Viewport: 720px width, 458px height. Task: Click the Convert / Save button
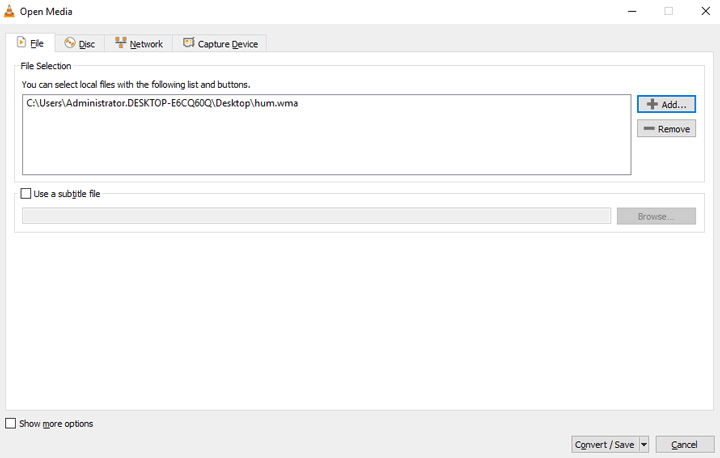pyautogui.click(x=605, y=444)
